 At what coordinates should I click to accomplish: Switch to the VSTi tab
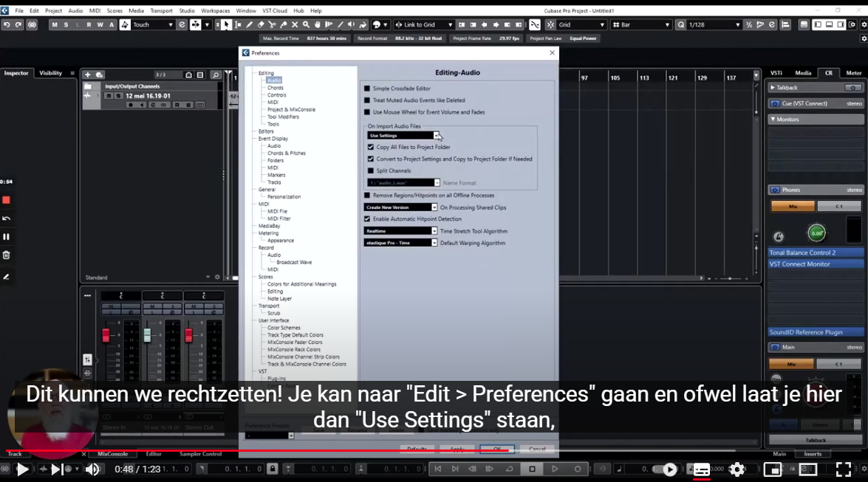coord(776,73)
